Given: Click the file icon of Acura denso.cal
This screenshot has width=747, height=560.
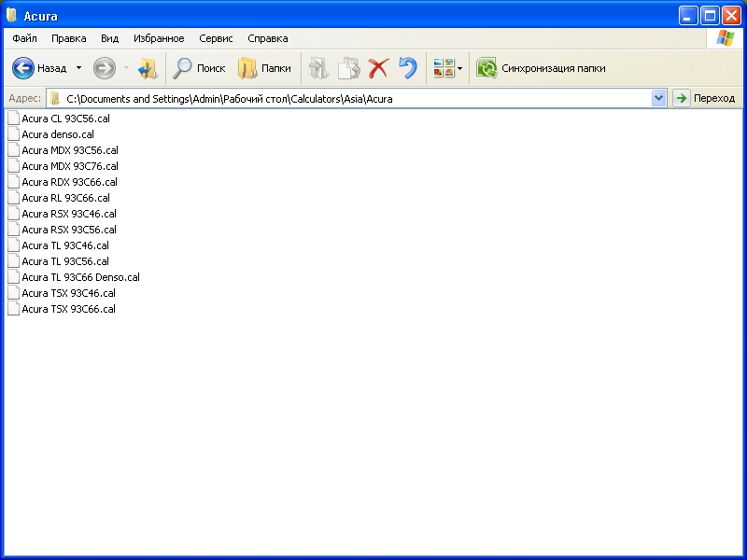Looking at the screenshot, I should pos(14,134).
